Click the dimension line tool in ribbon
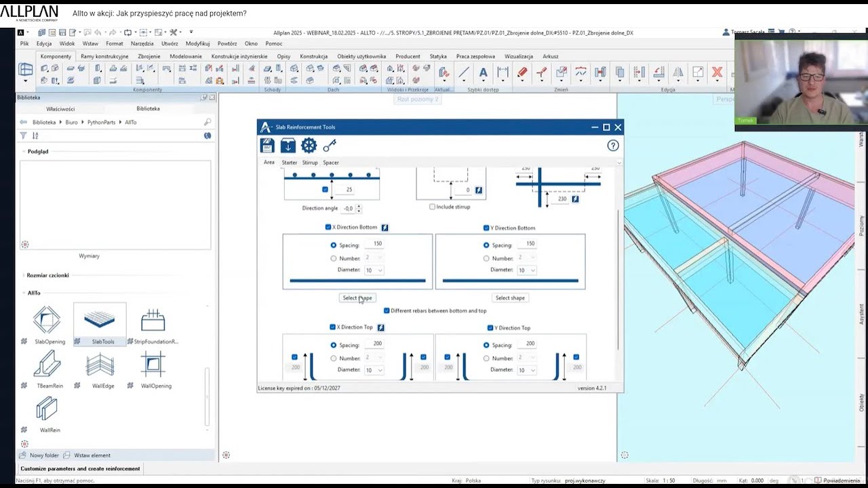The height and width of the screenshot is (488, 868). [502, 73]
